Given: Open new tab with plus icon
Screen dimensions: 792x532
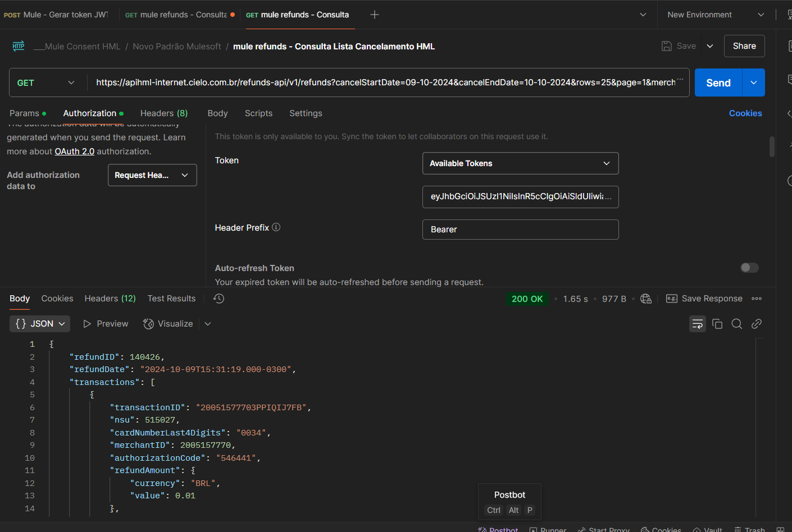Looking at the screenshot, I should pyautogui.click(x=375, y=15).
